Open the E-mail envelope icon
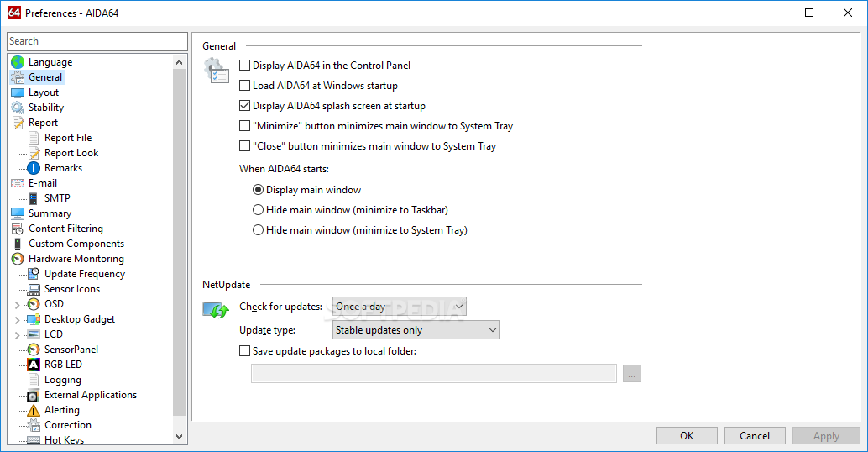 click(x=18, y=183)
